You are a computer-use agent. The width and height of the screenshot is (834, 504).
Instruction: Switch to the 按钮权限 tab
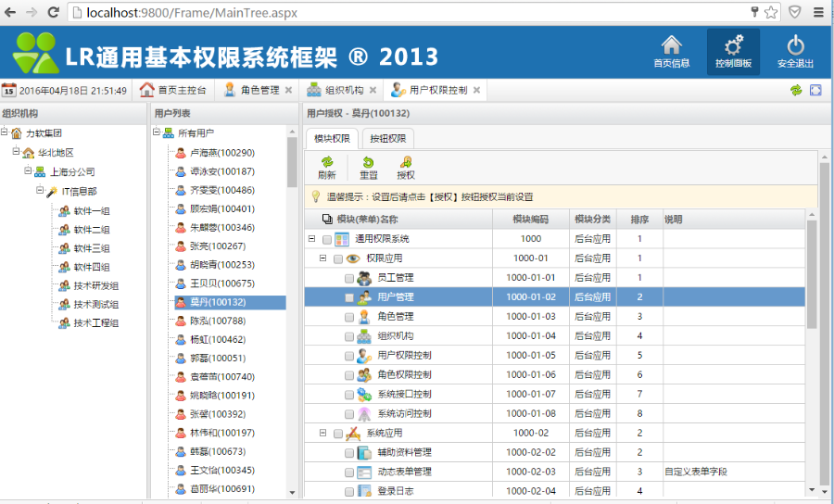387,139
